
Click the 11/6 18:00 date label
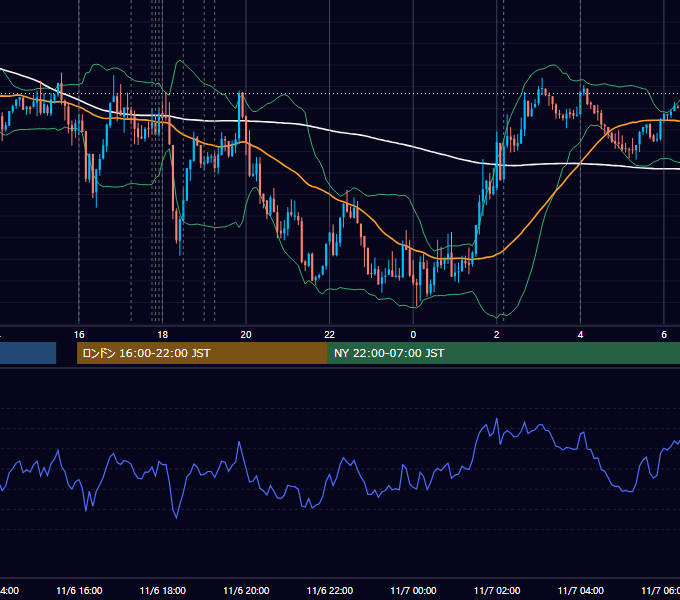tap(163, 590)
